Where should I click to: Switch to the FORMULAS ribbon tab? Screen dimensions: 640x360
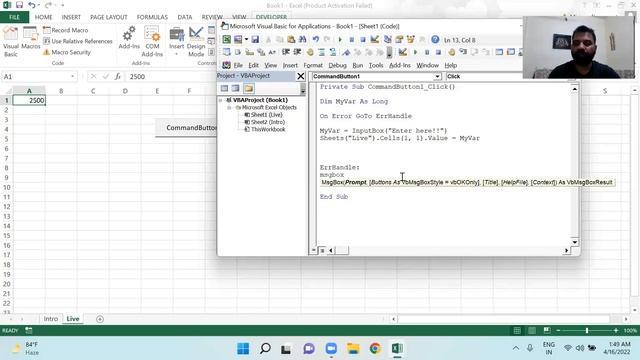152,17
